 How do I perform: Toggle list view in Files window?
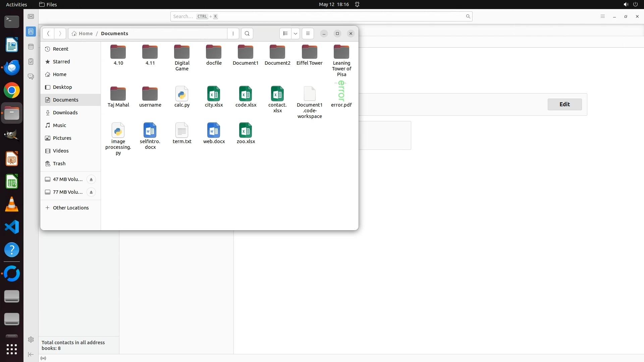pyautogui.click(x=285, y=34)
